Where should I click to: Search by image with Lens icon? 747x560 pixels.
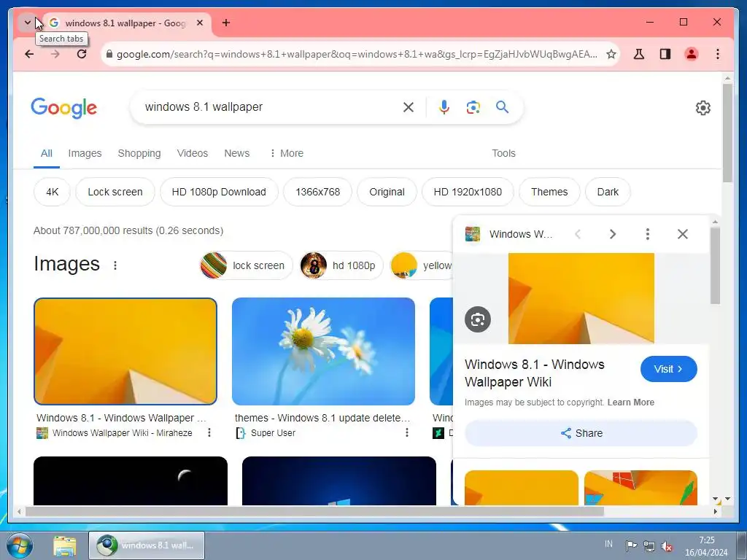473,107
